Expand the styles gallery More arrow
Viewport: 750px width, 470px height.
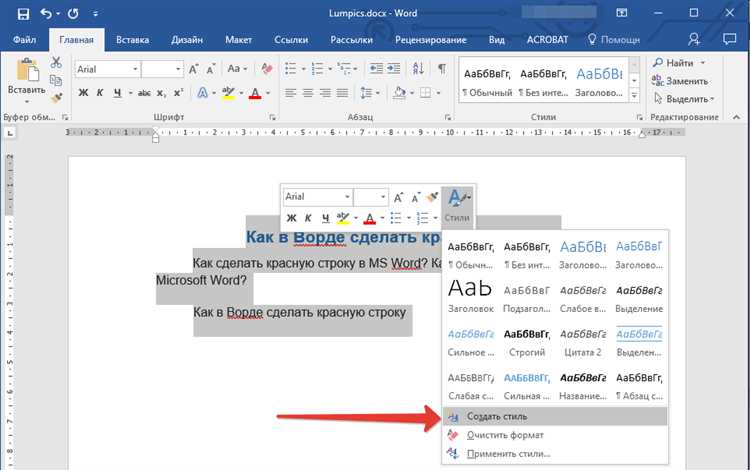click(x=634, y=96)
